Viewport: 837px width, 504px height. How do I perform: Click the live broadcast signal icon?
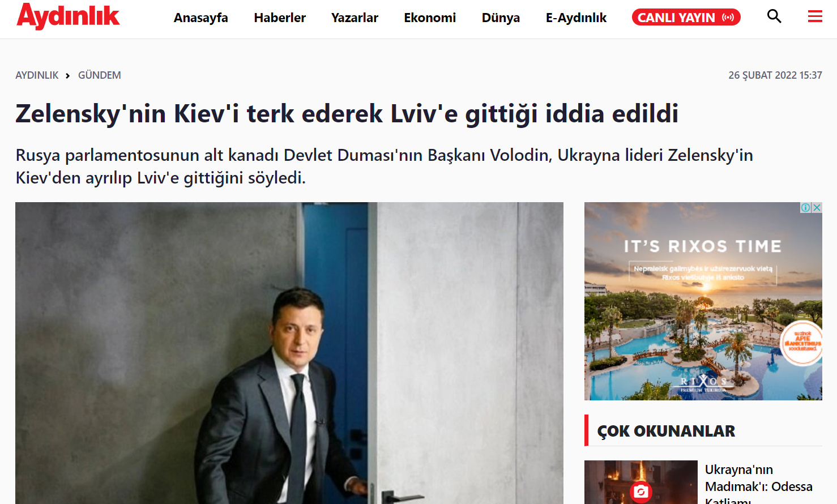(728, 18)
